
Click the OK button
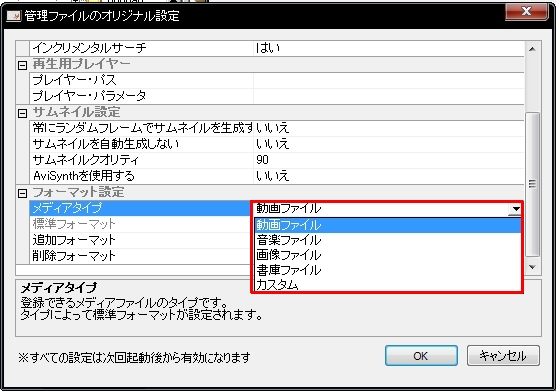tap(421, 356)
